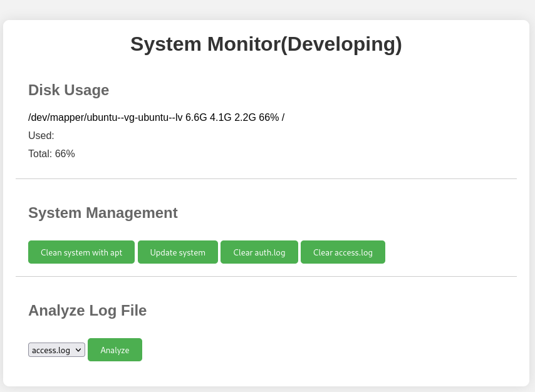535x392 pixels.
Task: Click the Used: label
Action: 41,135
